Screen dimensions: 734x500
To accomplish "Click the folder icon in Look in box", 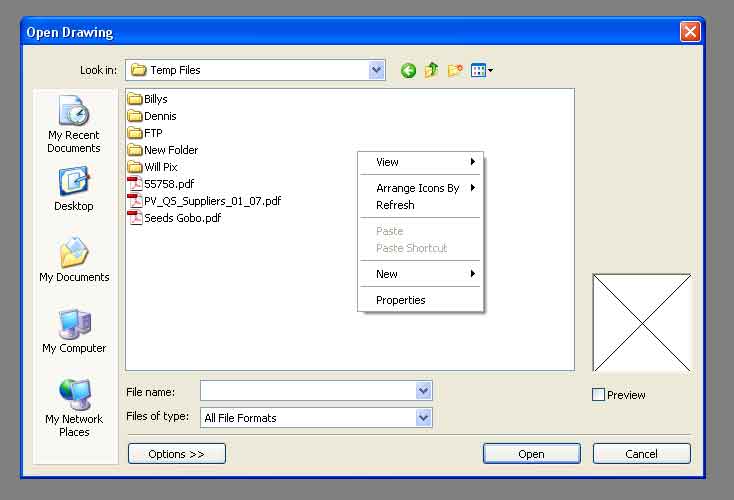I will click(138, 70).
